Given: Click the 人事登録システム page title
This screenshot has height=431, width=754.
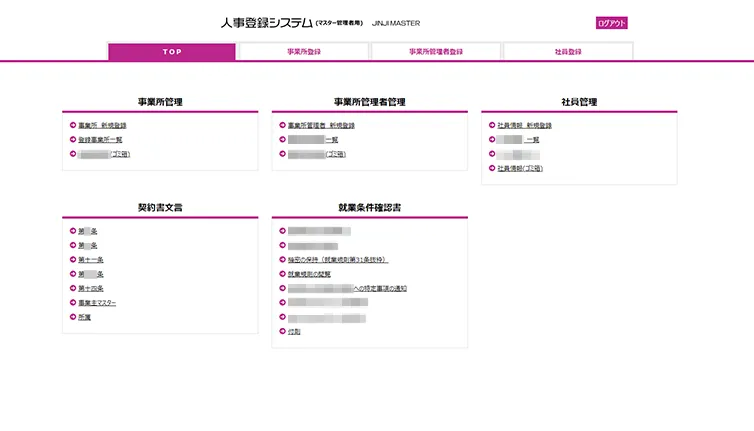Looking at the screenshot, I should pyautogui.click(x=267, y=23).
